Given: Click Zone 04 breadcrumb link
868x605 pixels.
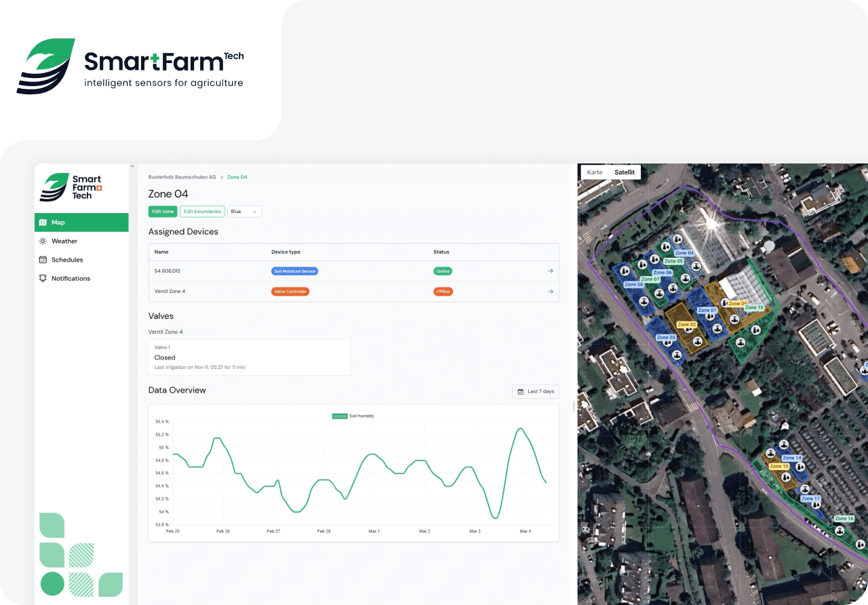Looking at the screenshot, I should click(x=237, y=177).
